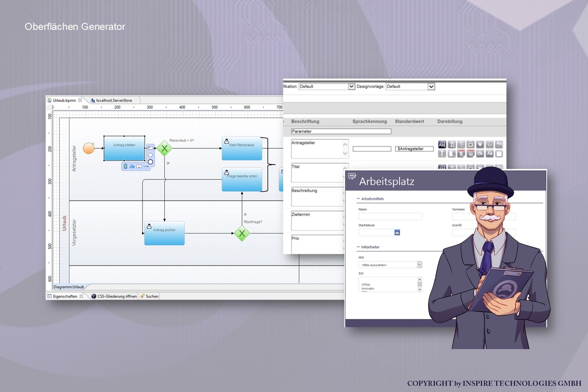
Task: Append an end event via context pad circle
Action: tap(150, 162)
